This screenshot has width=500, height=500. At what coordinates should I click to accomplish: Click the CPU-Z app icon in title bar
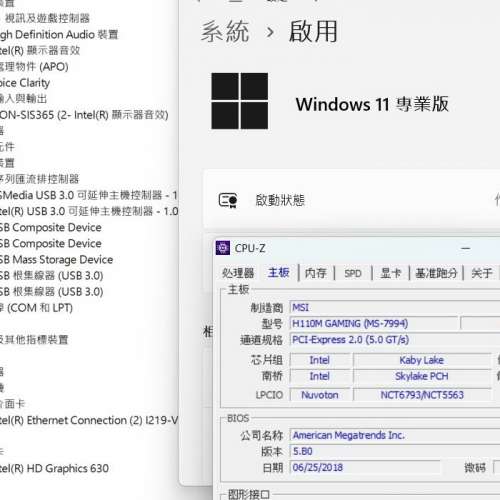[x=223, y=248]
